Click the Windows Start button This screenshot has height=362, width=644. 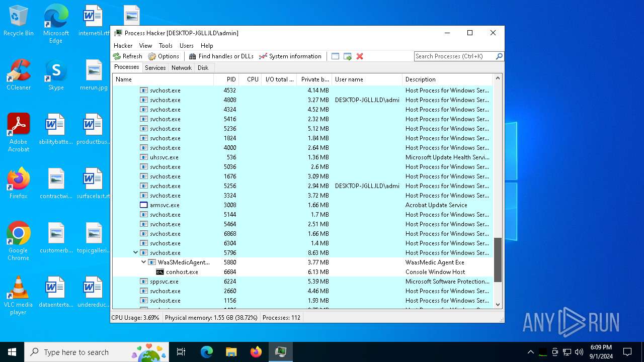pyautogui.click(x=12, y=352)
